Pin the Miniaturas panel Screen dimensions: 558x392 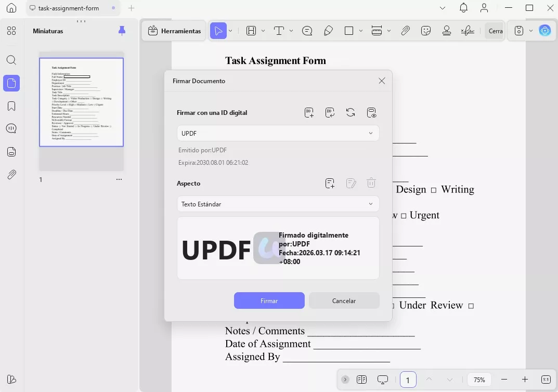click(x=122, y=31)
